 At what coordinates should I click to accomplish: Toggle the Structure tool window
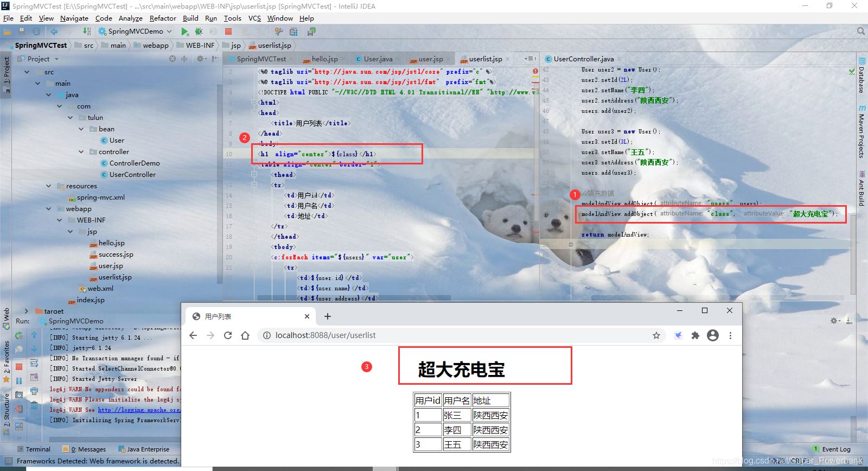click(x=7, y=414)
